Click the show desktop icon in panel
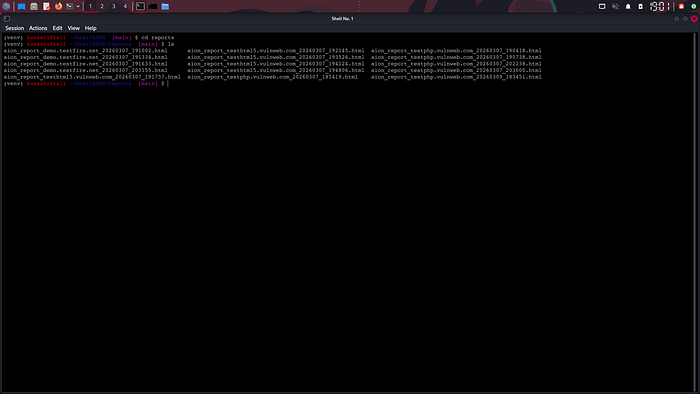Image resolution: width=700 pixels, height=394 pixels. click(x=21, y=6)
